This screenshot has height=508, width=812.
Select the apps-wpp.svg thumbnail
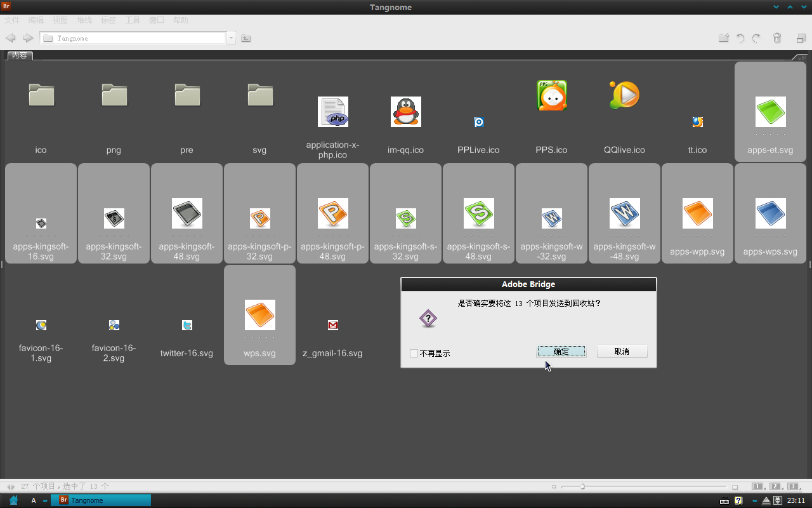pyautogui.click(x=697, y=213)
